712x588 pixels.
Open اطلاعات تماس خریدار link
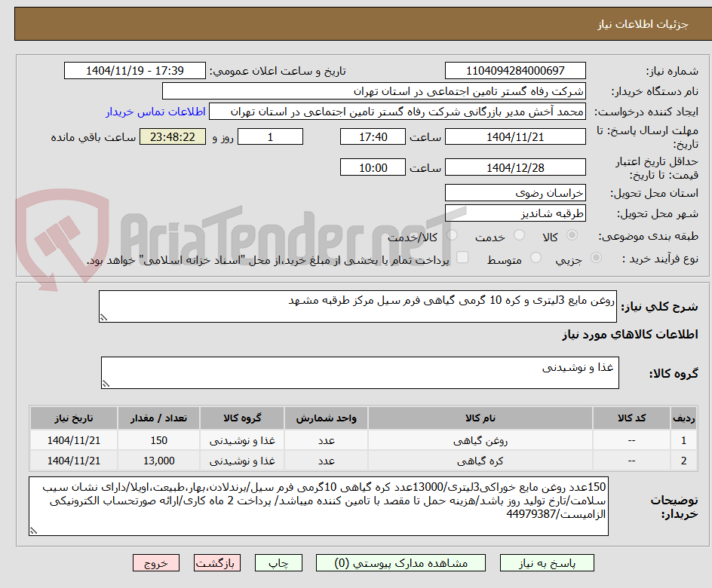(x=155, y=112)
